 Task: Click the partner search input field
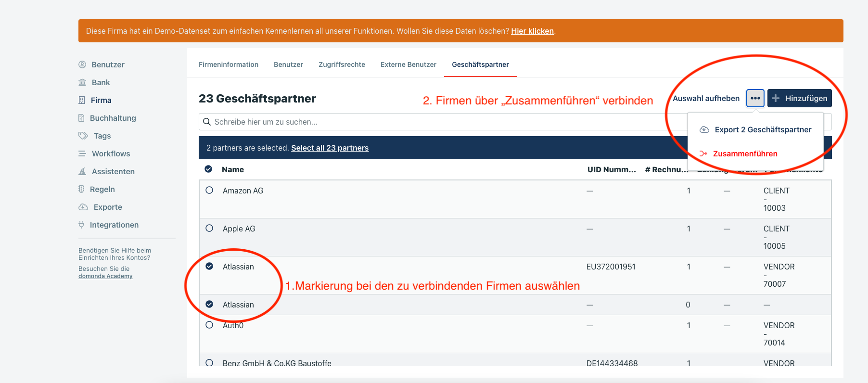[433, 122]
